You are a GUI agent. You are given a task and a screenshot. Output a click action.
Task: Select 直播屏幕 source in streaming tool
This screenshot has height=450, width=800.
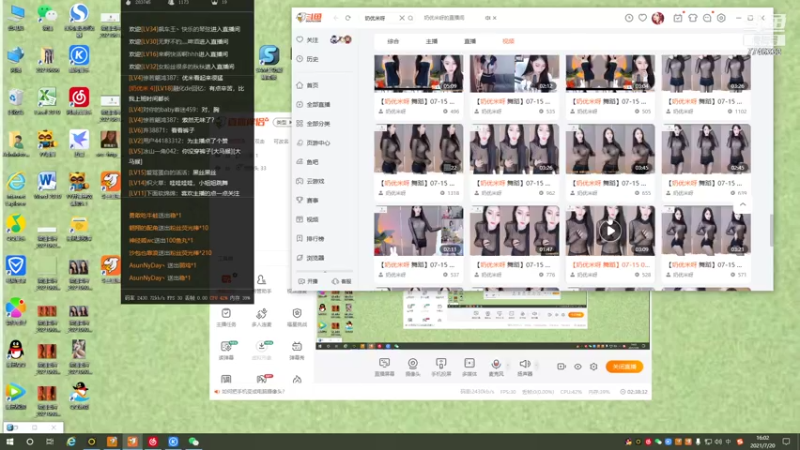tap(384, 367)
